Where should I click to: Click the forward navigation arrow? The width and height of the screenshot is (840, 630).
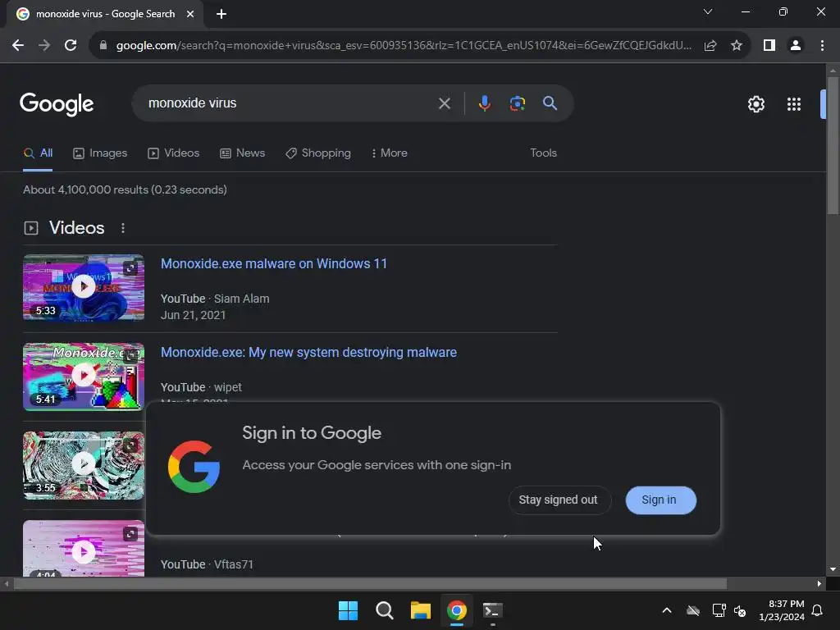tap(44, 46)
